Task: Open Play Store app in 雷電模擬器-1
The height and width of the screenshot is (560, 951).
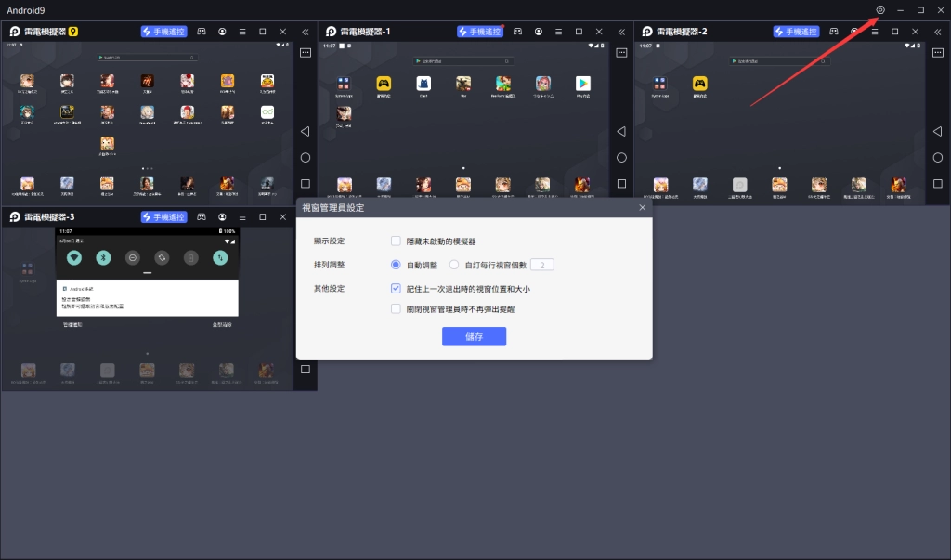Action: pyautogui.click(x=583, y=84)
